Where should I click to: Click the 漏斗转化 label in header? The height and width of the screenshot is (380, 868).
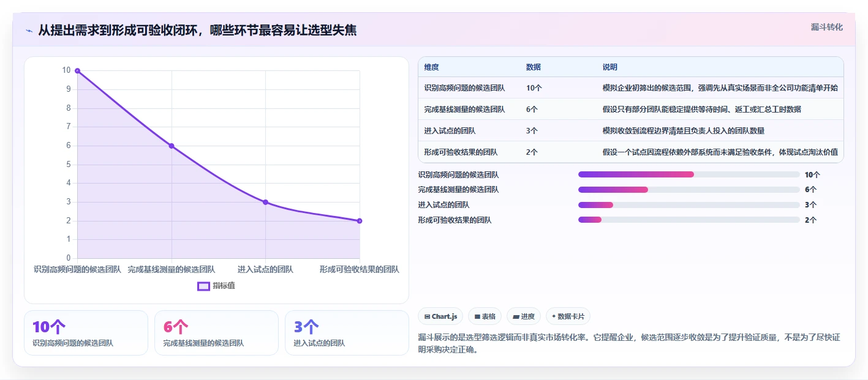[x=826, y=27]
